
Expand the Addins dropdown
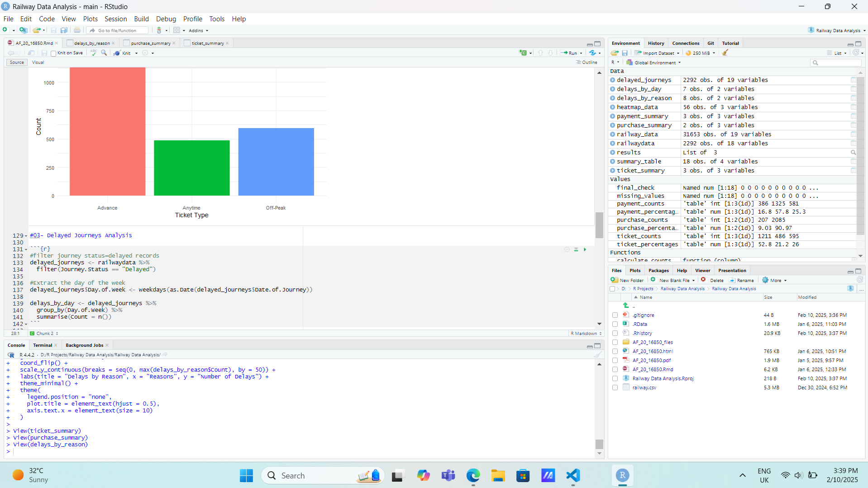pos(198,30)
